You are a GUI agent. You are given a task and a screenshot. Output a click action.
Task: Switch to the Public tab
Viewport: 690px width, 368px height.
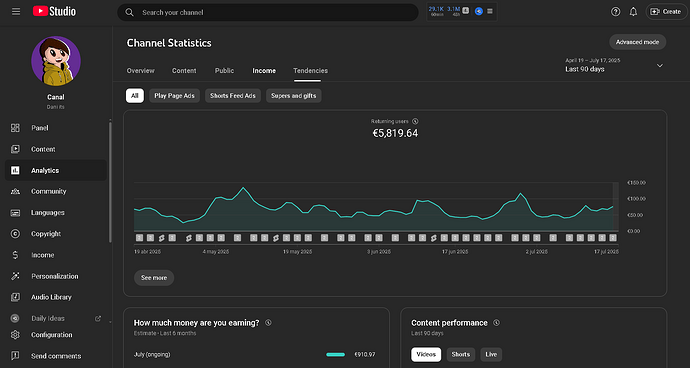tap(224, 70)
